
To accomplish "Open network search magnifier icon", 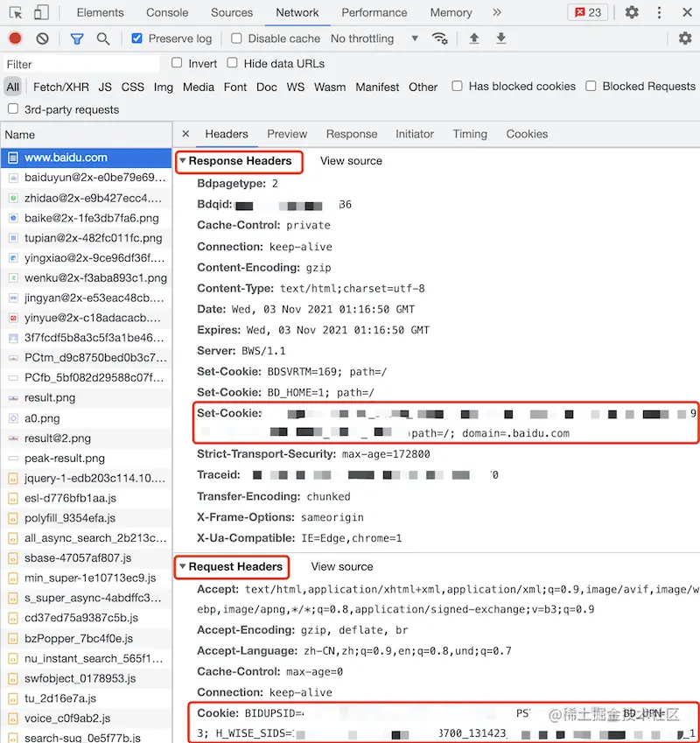I will [x=102, y=39].
